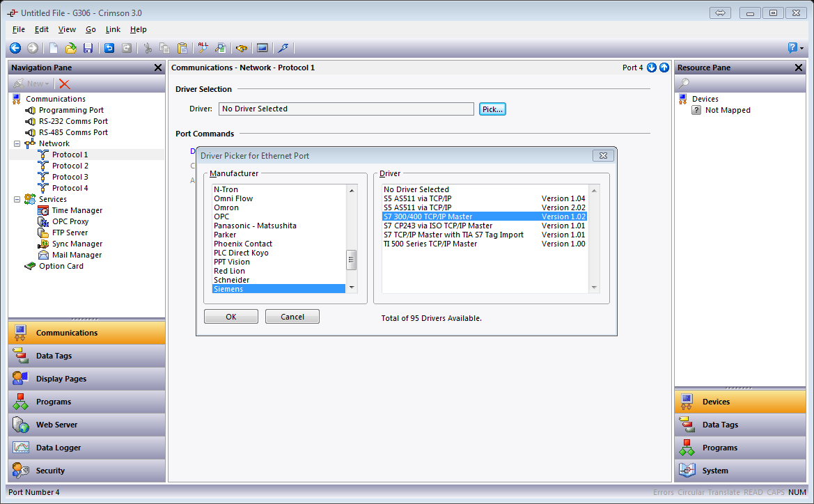Select Time Manager under Services
Screen dimensions: 814x504
(x=77, y=210)
